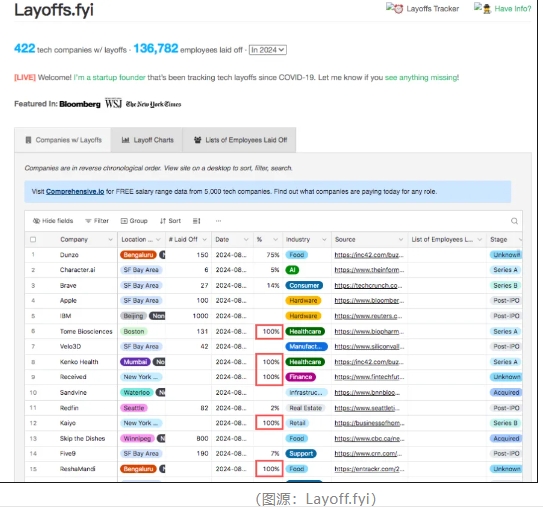543x509 pixels.
Task: Open the Comprehensive.io link in banner
Action: (75, 191)
